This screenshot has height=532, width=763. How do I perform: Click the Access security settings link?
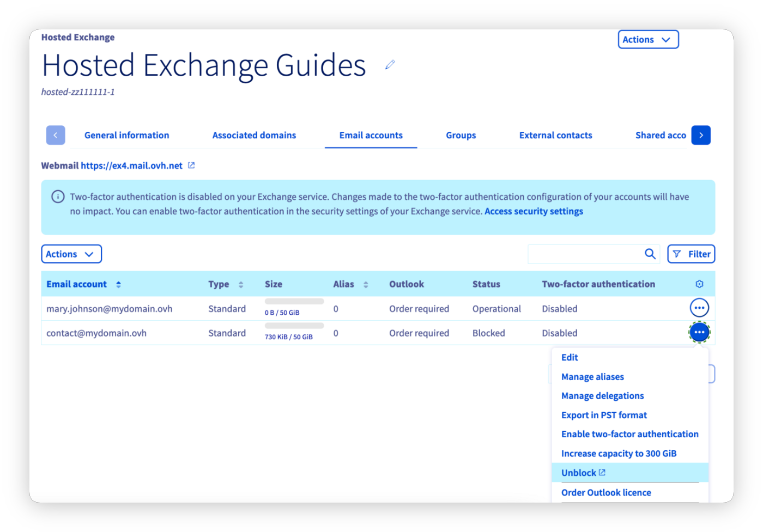point(533,211)
